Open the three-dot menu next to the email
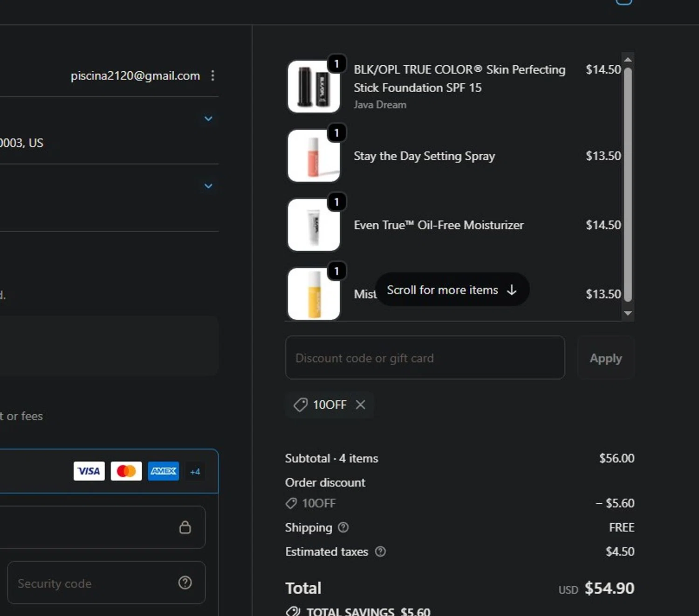The image size is (699, 616). tap(212, 75)
